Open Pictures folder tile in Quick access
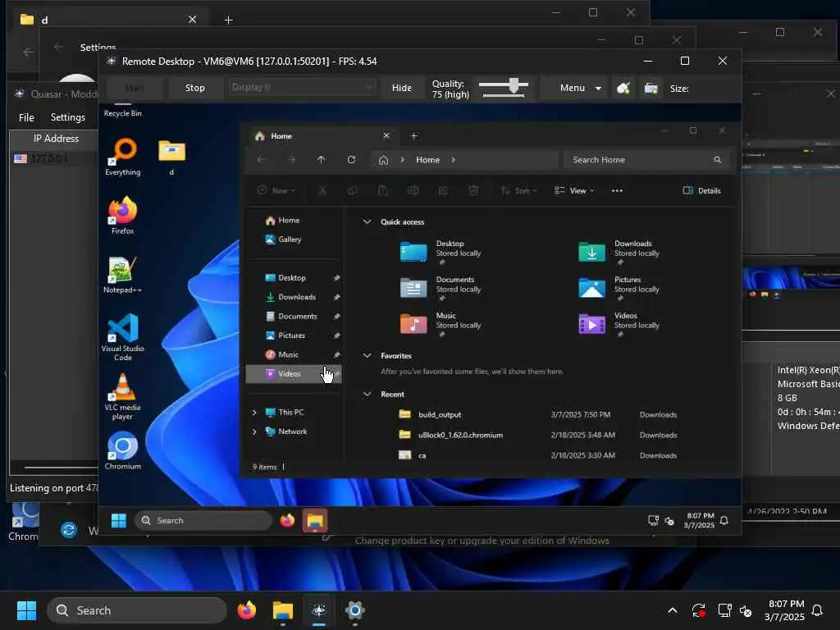Viewport: 840px width, 630px height. (x=619, y=288)
